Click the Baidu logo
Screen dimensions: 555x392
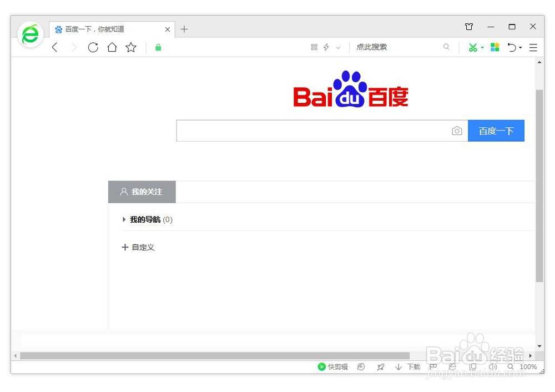click(x=351, y=89)
